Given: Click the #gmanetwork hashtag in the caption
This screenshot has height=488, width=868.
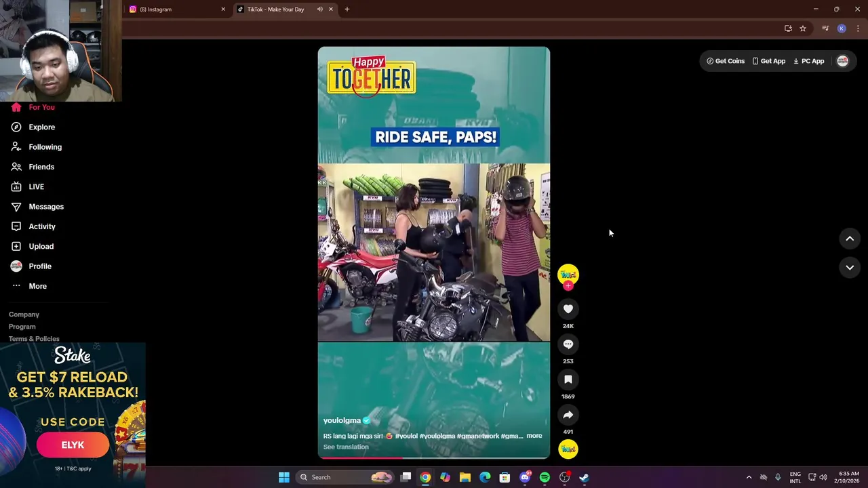Looking at the screenshot, I should click(x=478, y=436).
